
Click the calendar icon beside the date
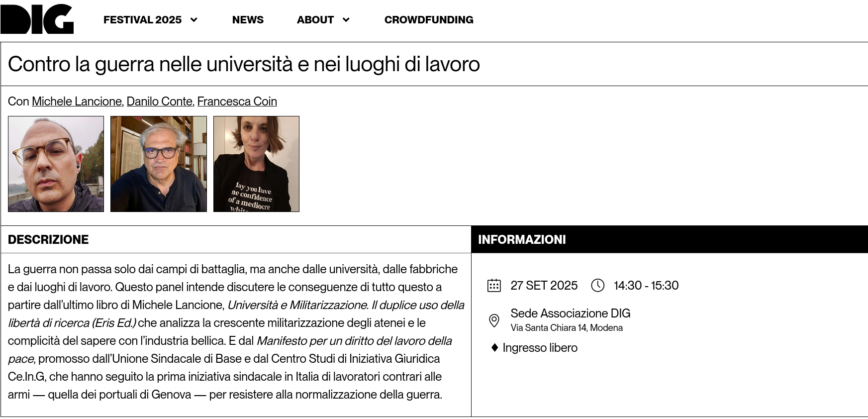[x=494, y=286]
